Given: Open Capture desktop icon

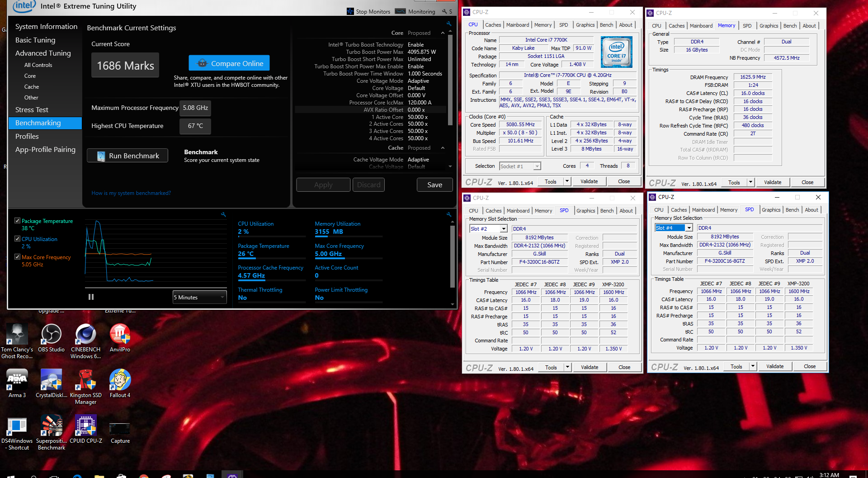Looking at the screenshot, I should point(120,429).
